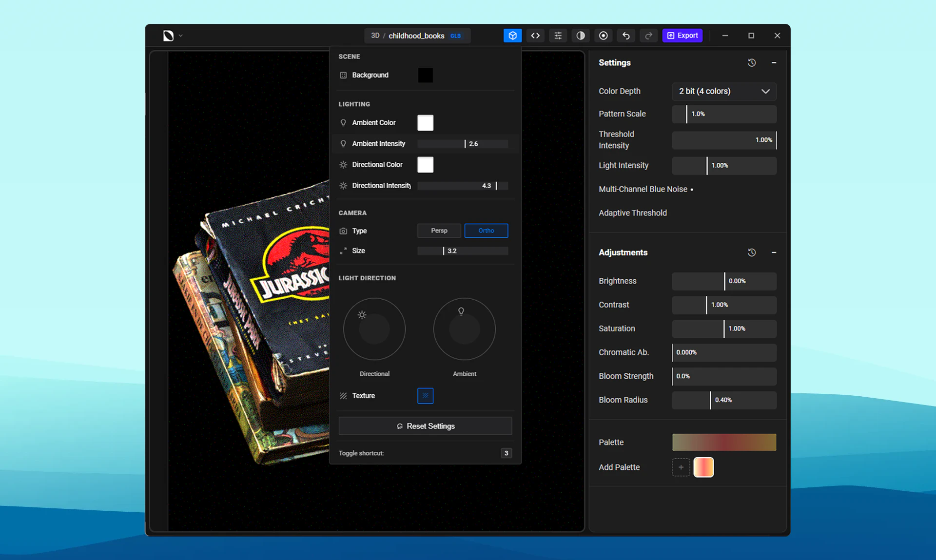
Task: Collapse the Adjustments panel
Action: pyautogui.click(x=774, y=252)
